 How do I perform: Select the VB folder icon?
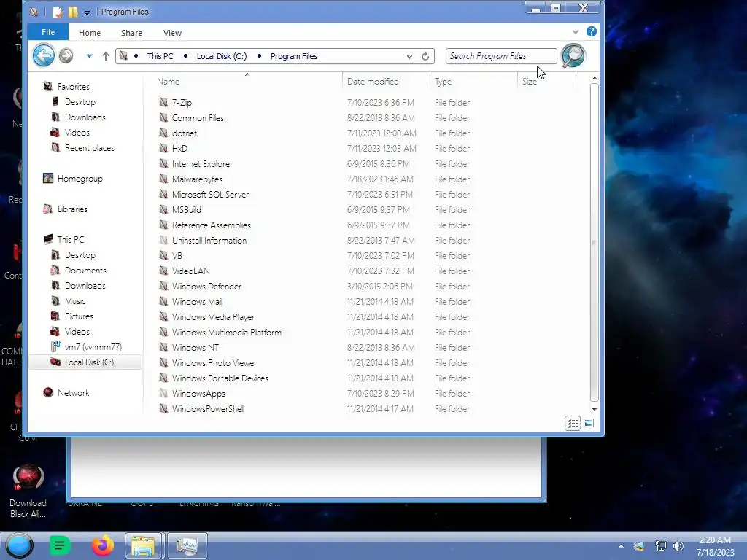point(163,255)
